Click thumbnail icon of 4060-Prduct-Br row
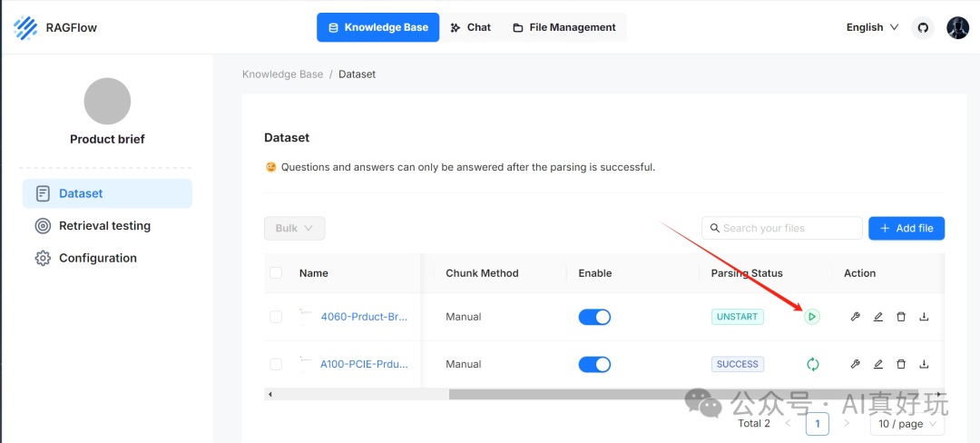 click(x=306, y=317)
